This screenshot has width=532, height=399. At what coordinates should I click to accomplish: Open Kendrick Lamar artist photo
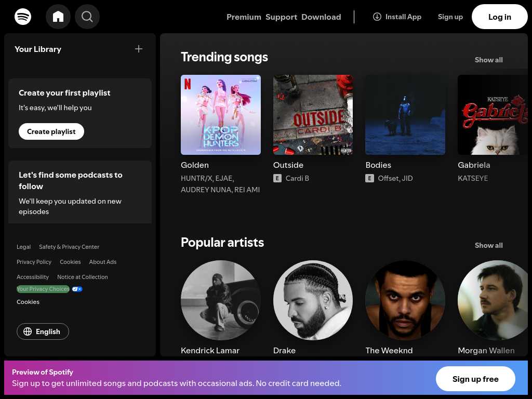click(221, 300)
